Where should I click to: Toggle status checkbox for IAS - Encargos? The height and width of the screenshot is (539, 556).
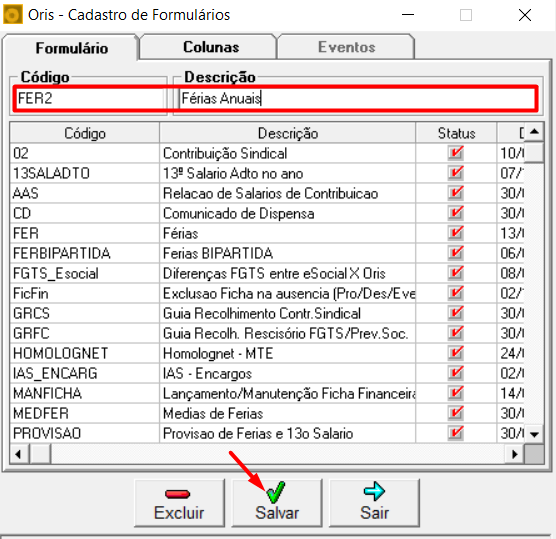point(456,373)
